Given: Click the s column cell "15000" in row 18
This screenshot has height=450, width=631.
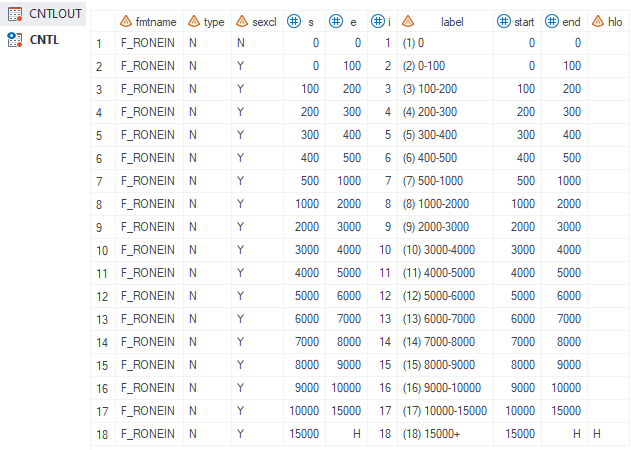Looking at the screenshot, I should click(x=304, y=433).
